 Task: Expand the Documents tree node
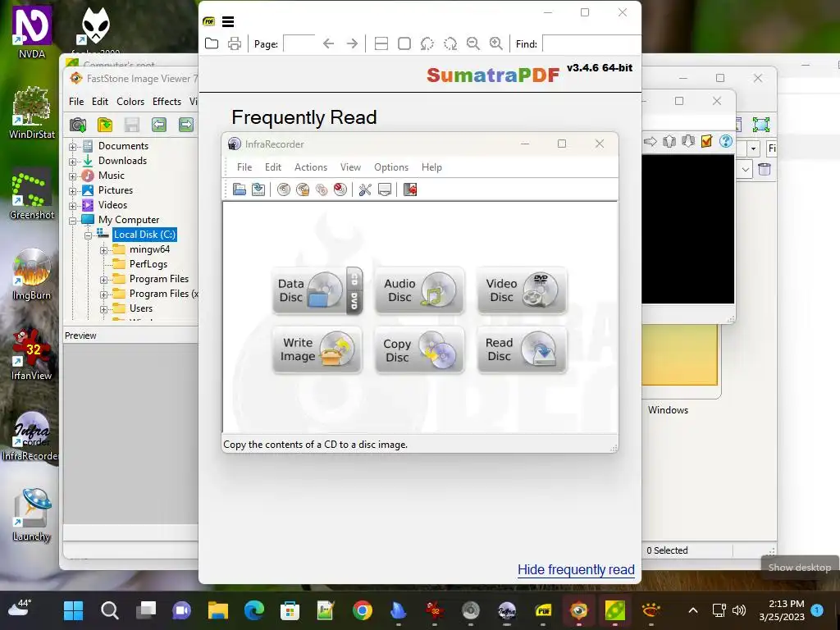click(72, 146)
